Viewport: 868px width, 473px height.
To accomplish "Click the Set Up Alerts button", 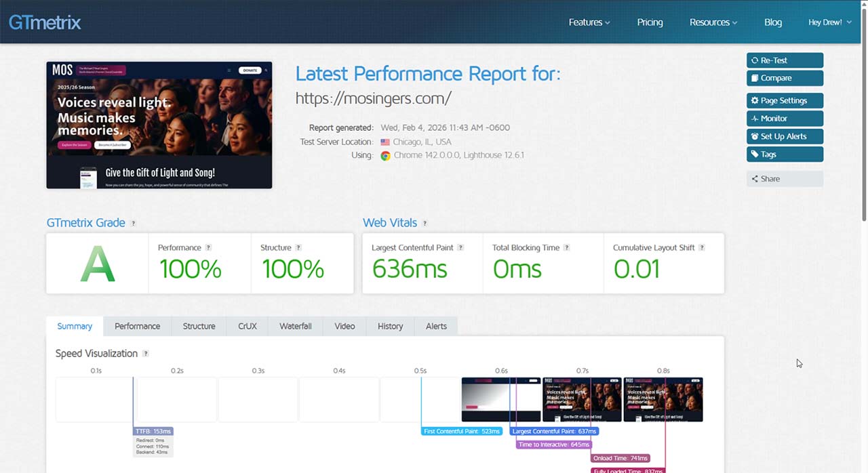I will pos(785,136).
